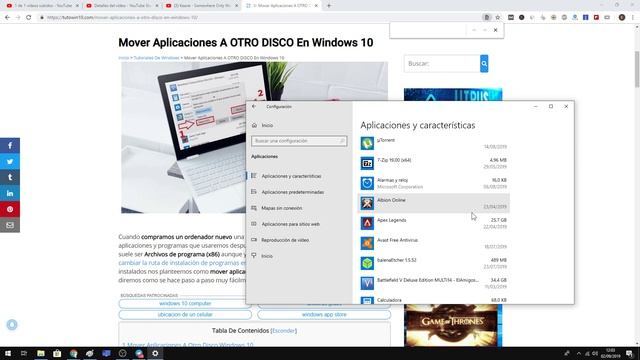Open the cambiar la ruta de instalación link
Screen dimensions: 640x360
coord(182,263)
